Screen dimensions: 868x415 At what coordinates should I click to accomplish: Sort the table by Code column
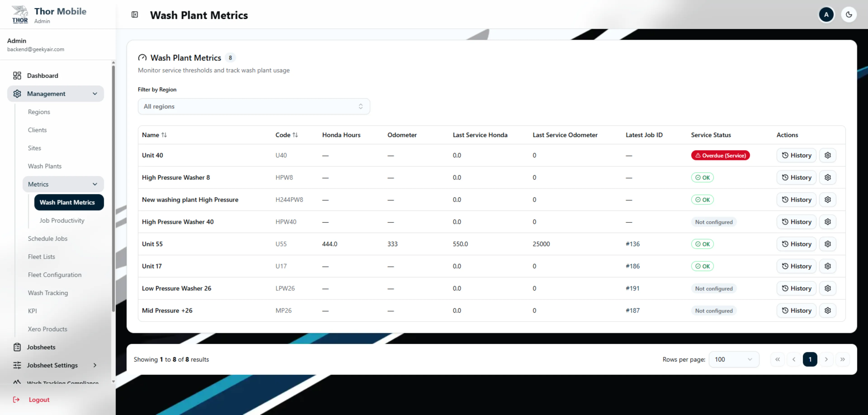coord(286,135)
